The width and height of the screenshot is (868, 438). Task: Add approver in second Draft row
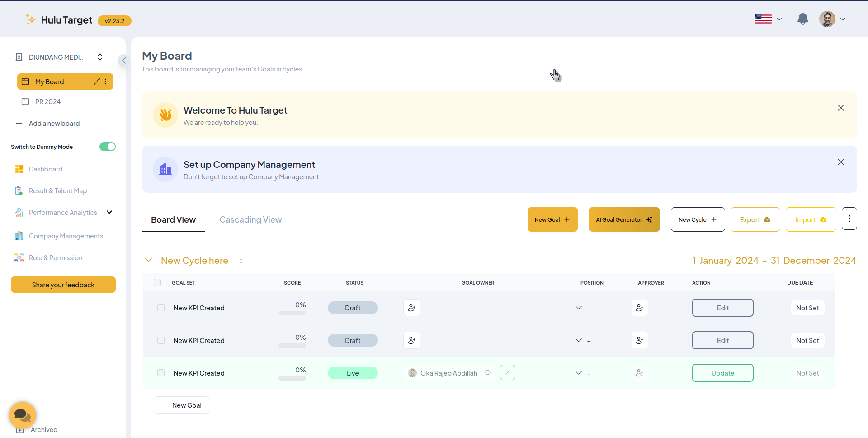coord(640,340)
